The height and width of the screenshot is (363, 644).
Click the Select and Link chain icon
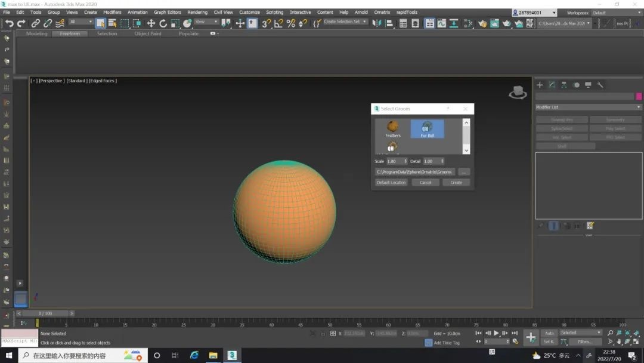click(36, 23)
